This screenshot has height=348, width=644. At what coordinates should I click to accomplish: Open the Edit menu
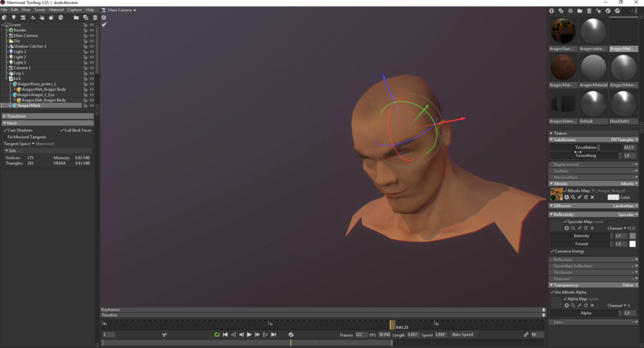click(x=14, y=10)
